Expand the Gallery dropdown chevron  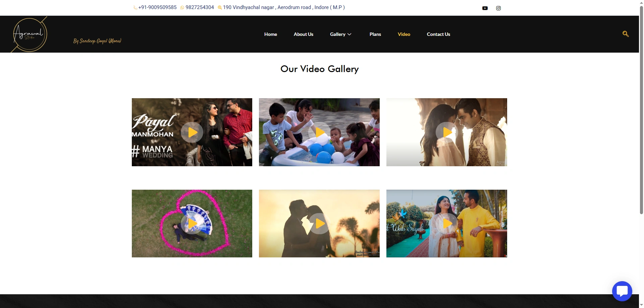pos(349,34)
